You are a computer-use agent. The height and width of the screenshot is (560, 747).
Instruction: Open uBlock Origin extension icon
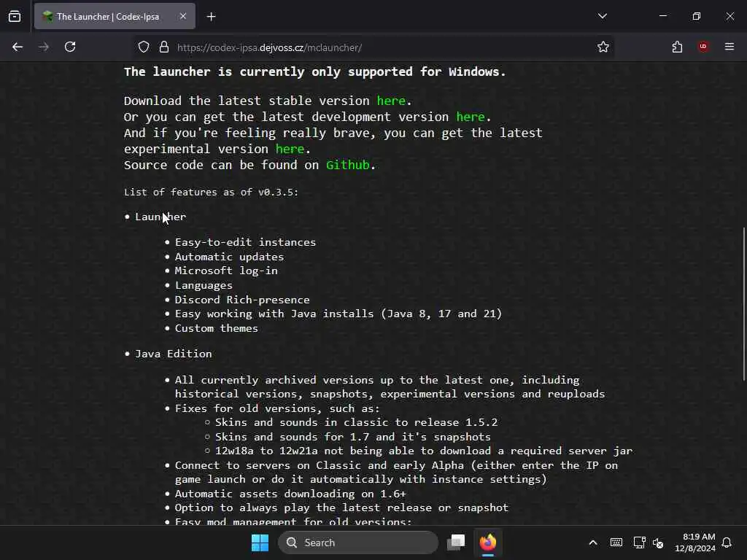(x=703, y=47)
